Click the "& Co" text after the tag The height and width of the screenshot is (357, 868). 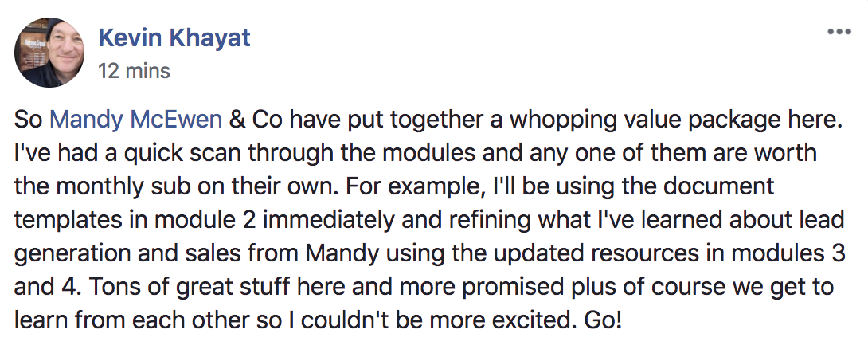250,120
